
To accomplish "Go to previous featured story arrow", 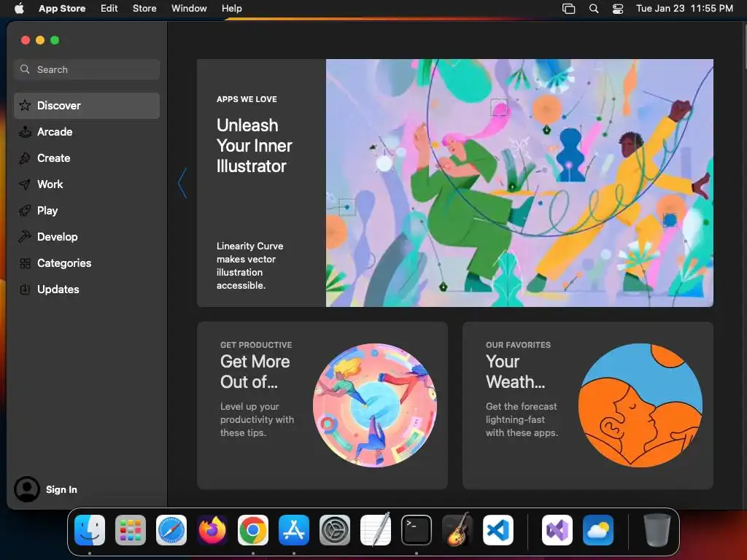I will [x=182, y=183].
